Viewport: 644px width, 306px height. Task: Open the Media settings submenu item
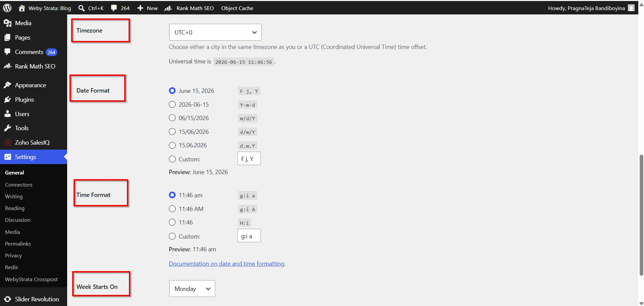point(12,232)
